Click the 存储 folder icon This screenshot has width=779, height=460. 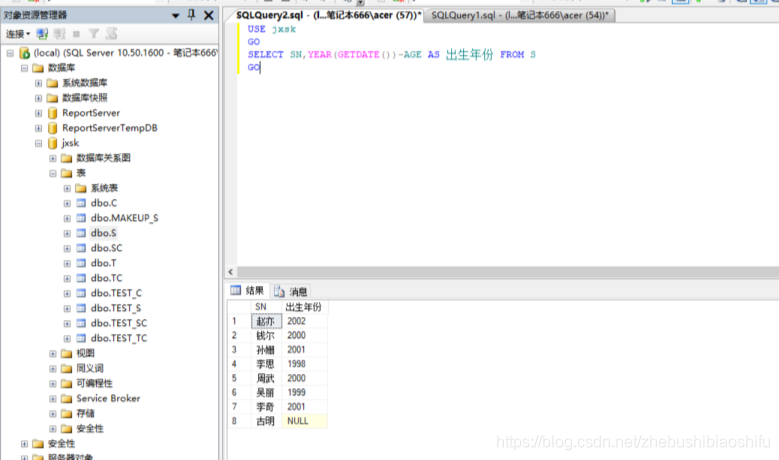(x=67, y=414)
